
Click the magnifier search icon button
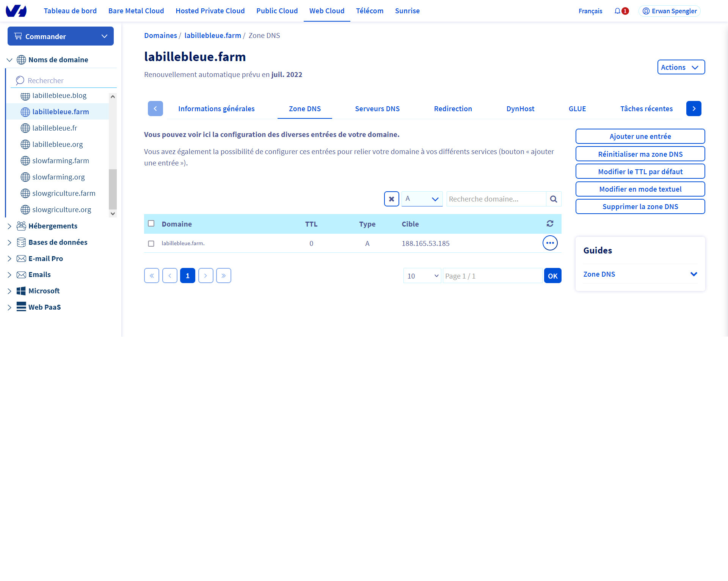click(554, 199)
